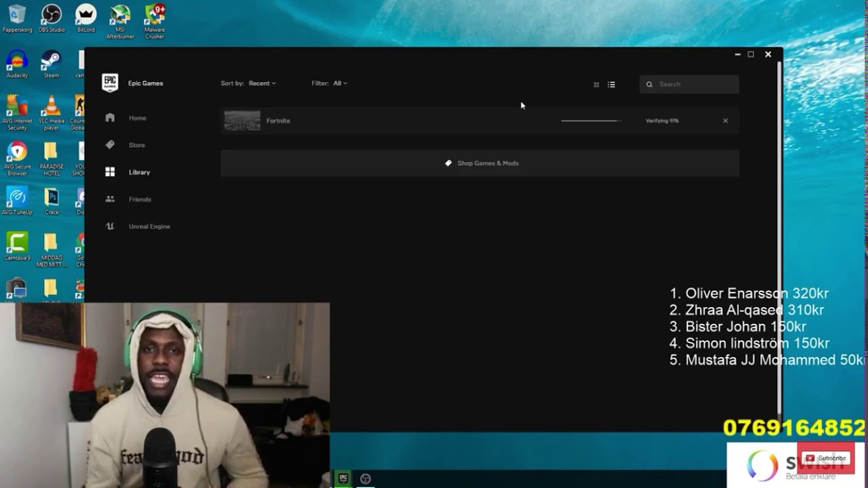The image size is (868, 488).
Task: Maximize the Epic Games launcher window
Action: point(751,54)
